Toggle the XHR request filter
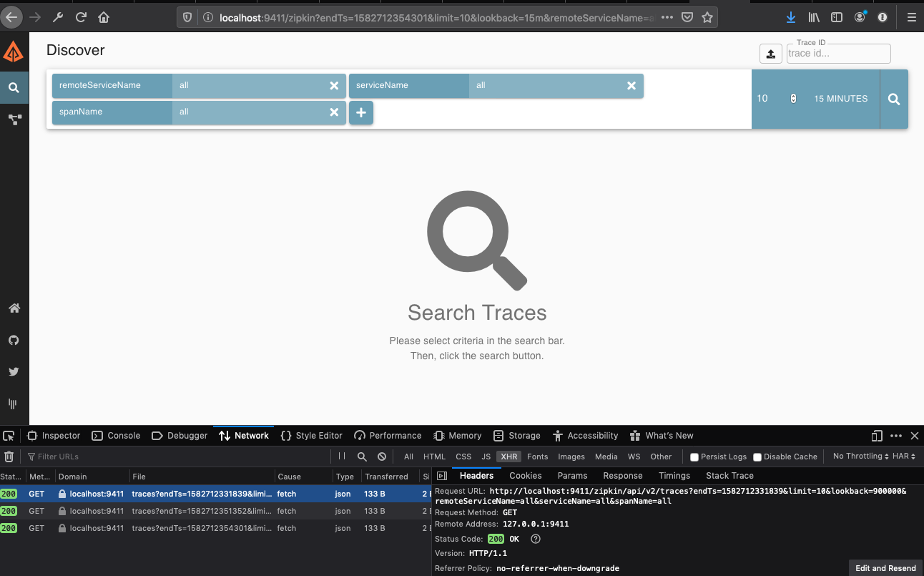This screenshot has height=576, width=924. (x=508, y=457)
